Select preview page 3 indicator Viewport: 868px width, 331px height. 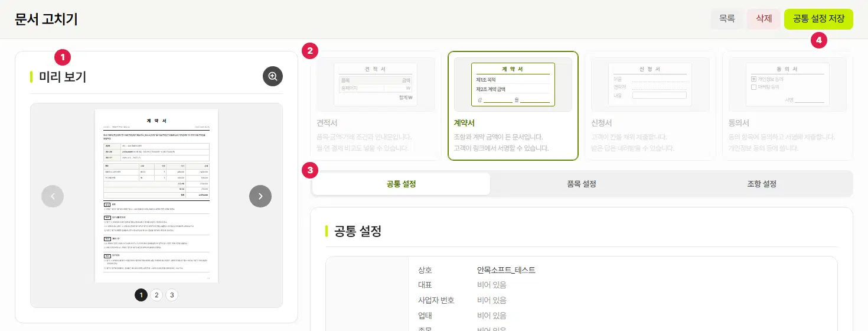coord(172,294)
